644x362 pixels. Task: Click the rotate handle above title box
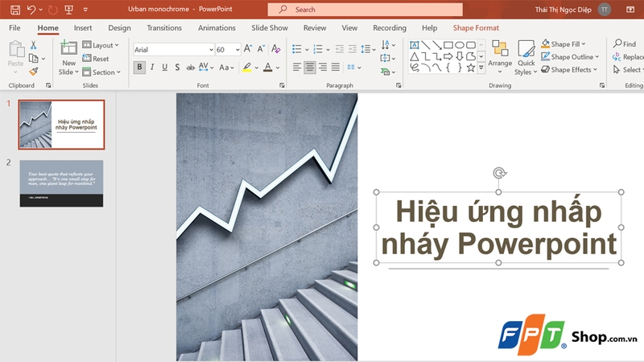pyautogui.click(x=499, y=173)
